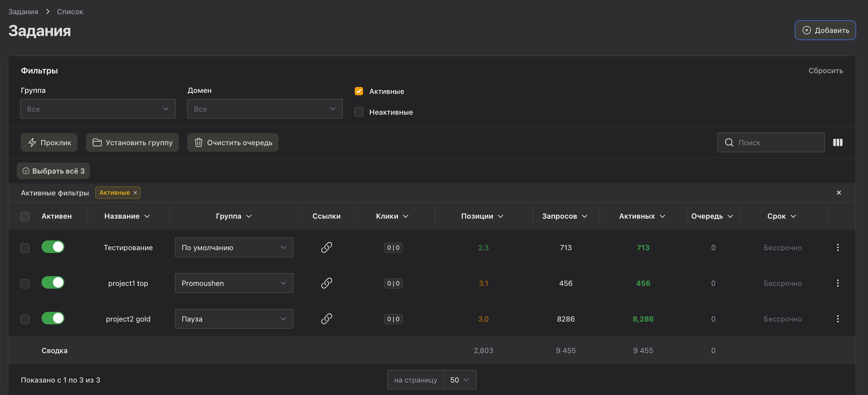Click Выбрать всё 3 selection button
This screenshot has height=395, width=868.
pyautogui.click(x=53, y=170)
